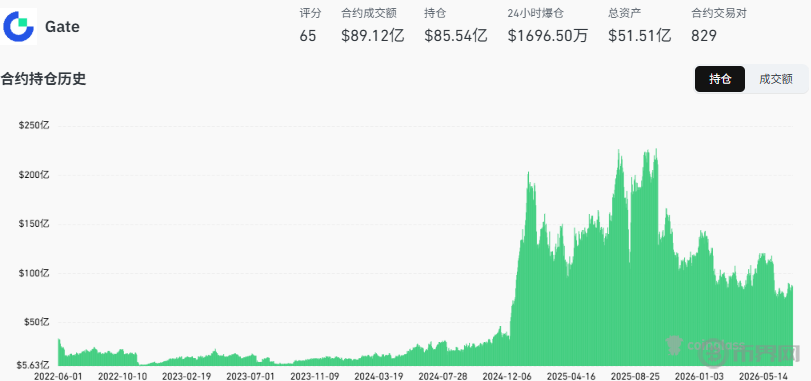The image size is (811, 381).
Task: Select the 合约持仓历史 chart title
Action: point(43,79)
